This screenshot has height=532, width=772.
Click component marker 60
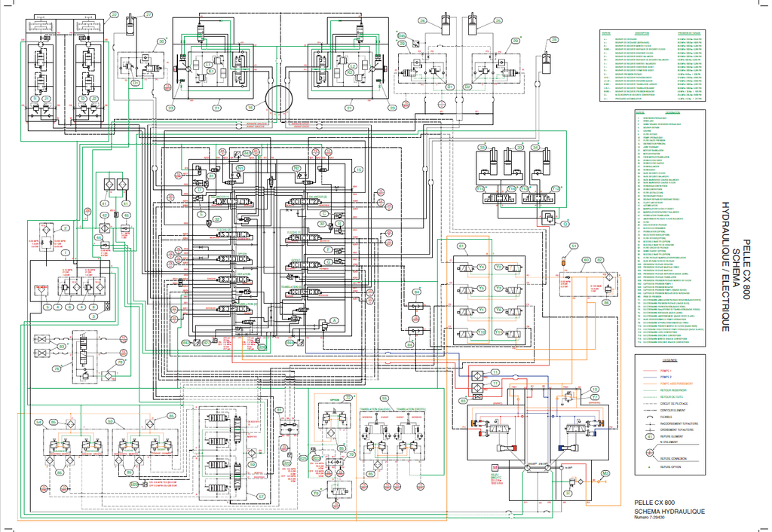tap(587, 260)
